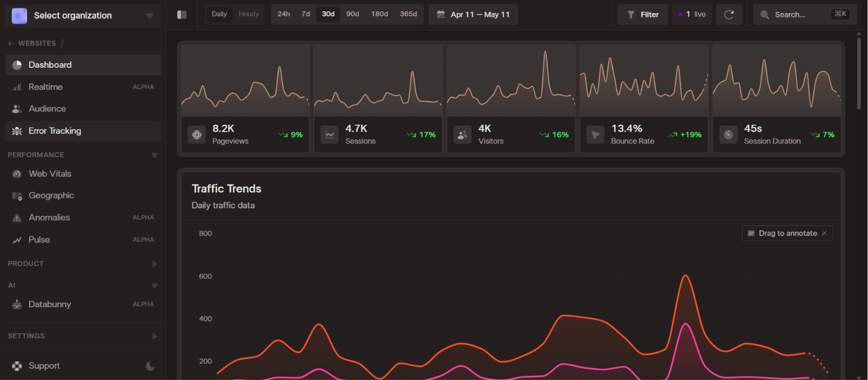Viewport: 868px width, 380px height.
Task: Click the Geographic map pin icon
Action: pos(17,196)
